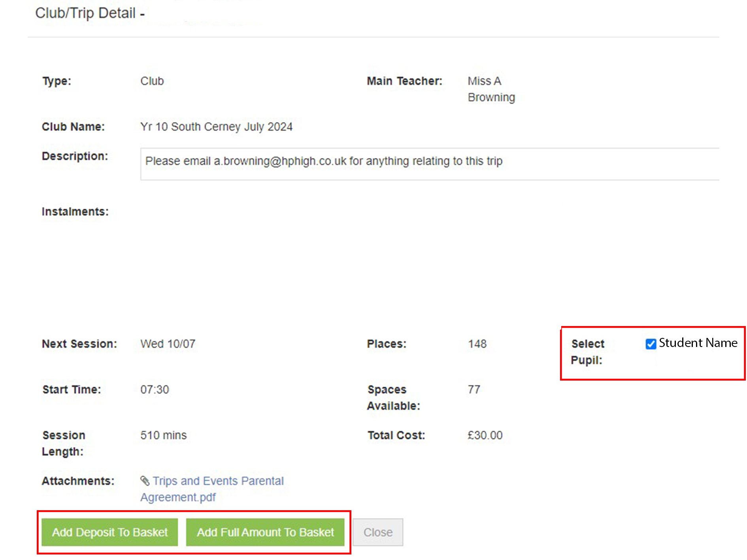Click the Yr 10 South Cerney club name
Screen dimensions: 747x560
pos(216,127)
